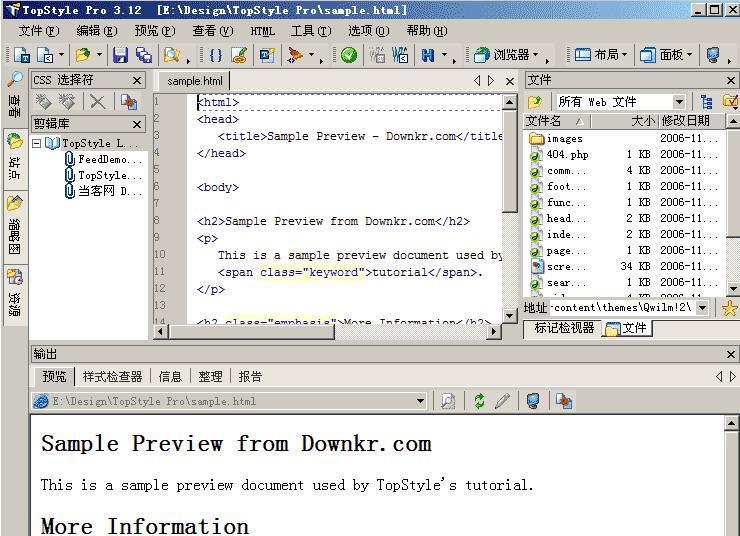740x536 pixels.
Task: Select the images folder in file list
Action: [624, 138]
